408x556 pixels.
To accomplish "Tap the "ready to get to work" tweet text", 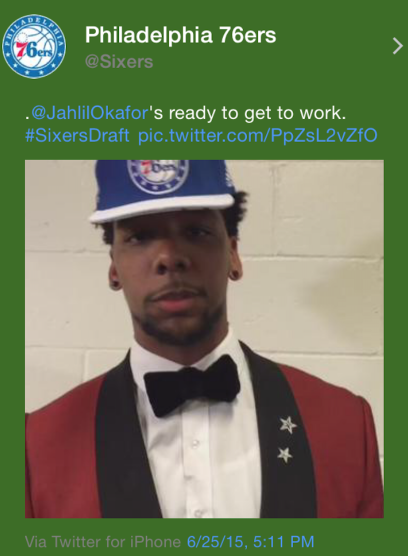I will [257, 113].
